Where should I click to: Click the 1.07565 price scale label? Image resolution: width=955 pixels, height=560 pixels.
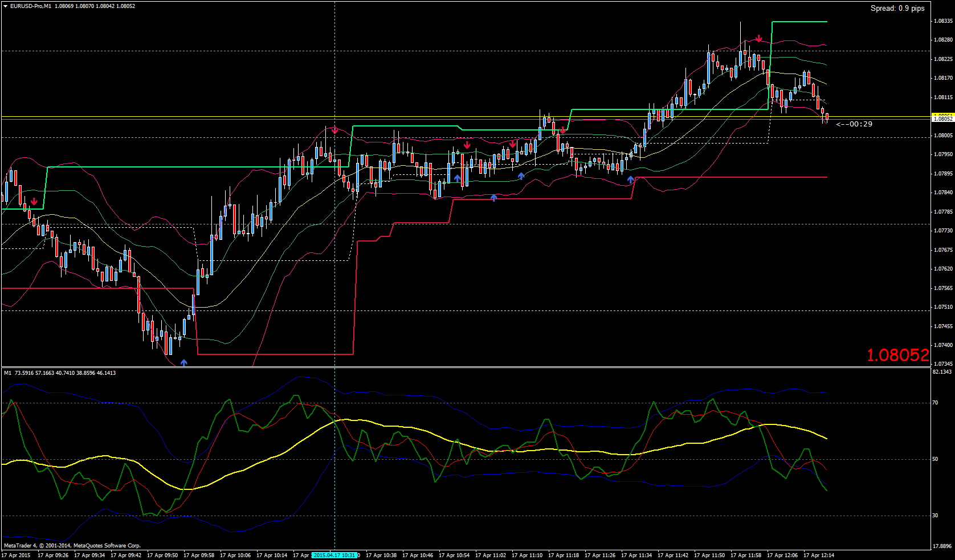pyautogui.click(x=943, y=288)
